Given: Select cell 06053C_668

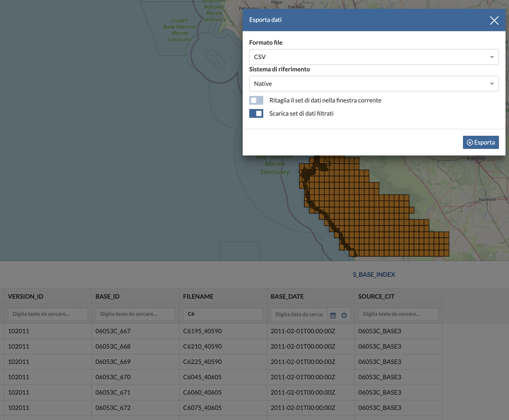Looking at the screenshot, I should point(136,346).
